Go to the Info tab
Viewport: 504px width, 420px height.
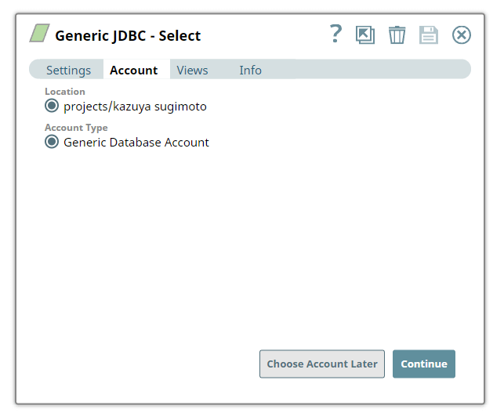tap(250, 70)
